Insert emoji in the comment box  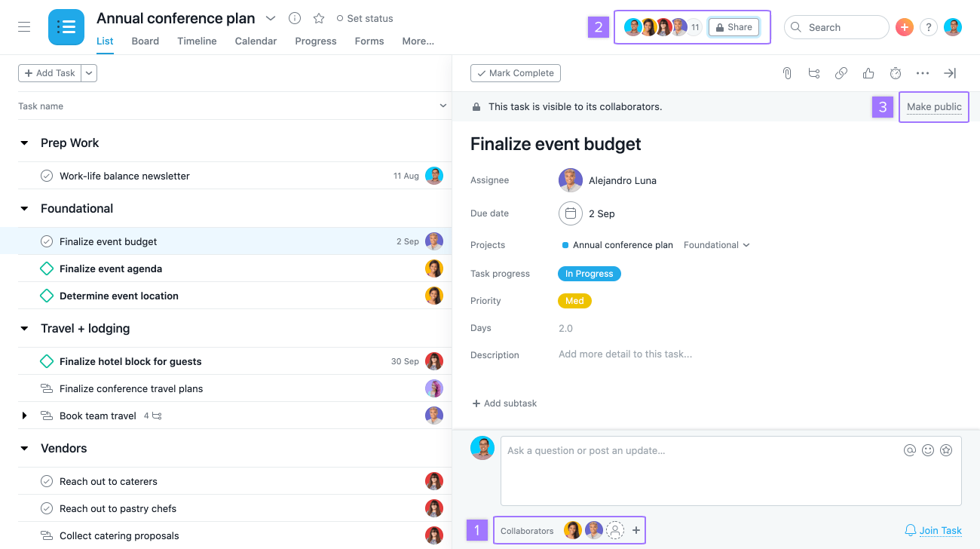(x=928, y=450)
